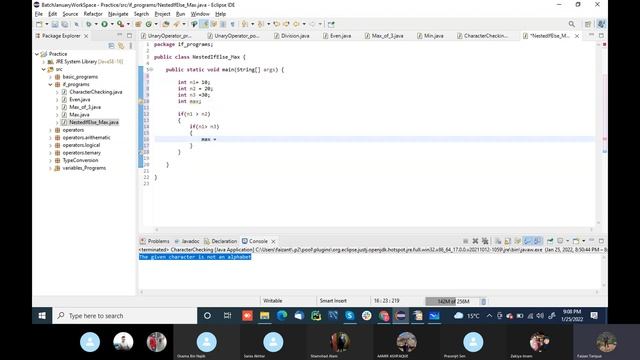The image size is (640, 360).
Task: Click Clear Console icon
Action: (x=498, y=241)
